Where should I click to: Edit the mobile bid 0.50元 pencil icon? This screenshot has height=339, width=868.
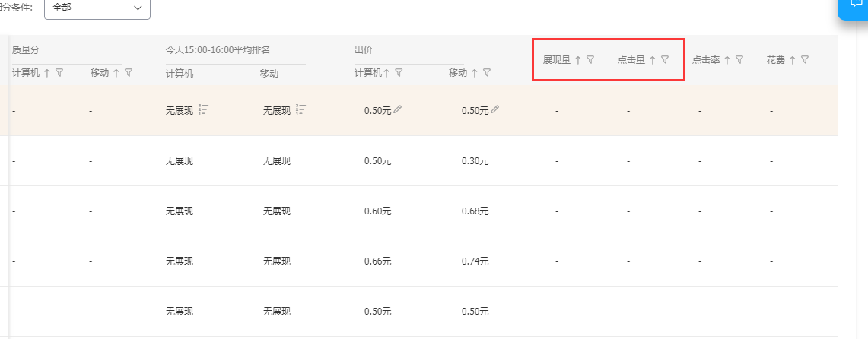click(x=495, y=110)
